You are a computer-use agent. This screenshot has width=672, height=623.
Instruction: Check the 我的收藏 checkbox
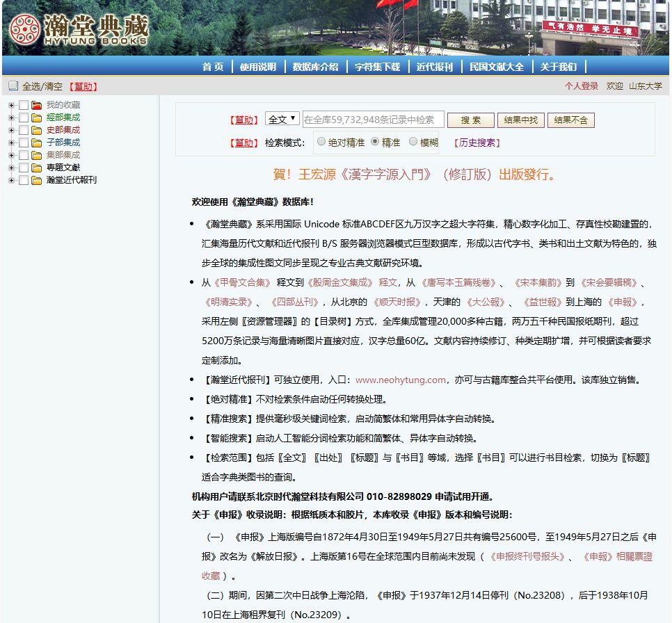(x=24, y=105)
